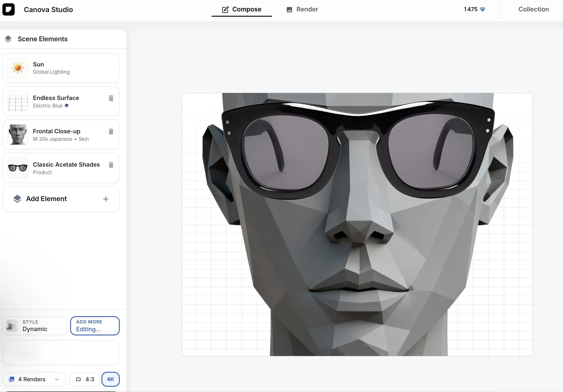The height and width of the screenshot is (392, 563).
Task: Open the Dynamic style selector
Action: (x=35, y=326)
